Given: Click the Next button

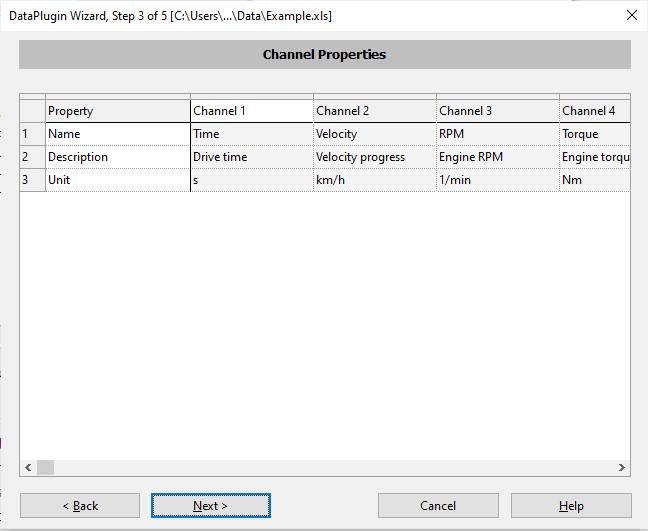Looking at the screenshot, I should tap(211, 506).
